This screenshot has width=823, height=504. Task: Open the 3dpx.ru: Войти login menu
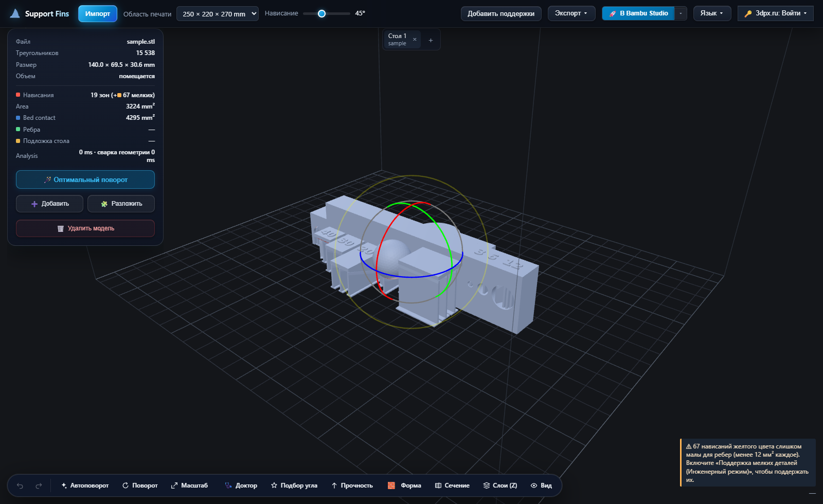(775, 13)
